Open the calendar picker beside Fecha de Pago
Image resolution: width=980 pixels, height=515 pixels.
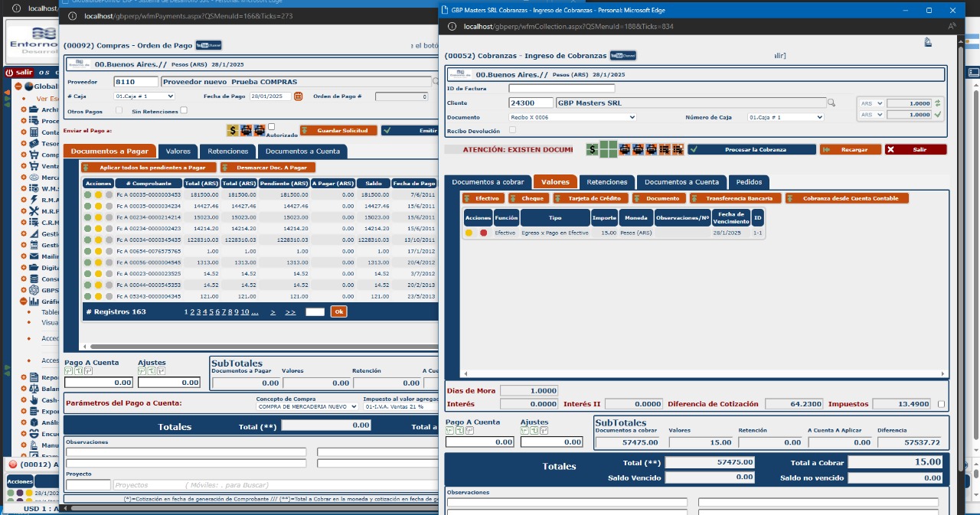tap(299, 96)
